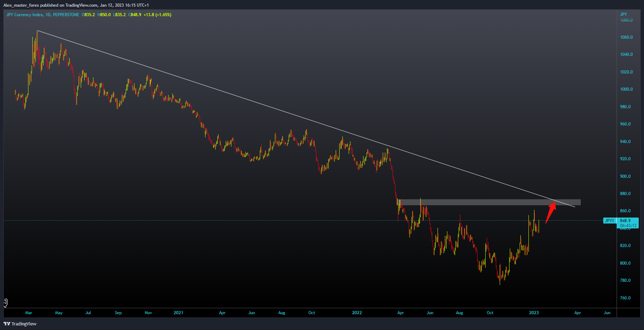Click the 900.0 price axis label
This screenshot has width=644, height=330.
point(625,176)
